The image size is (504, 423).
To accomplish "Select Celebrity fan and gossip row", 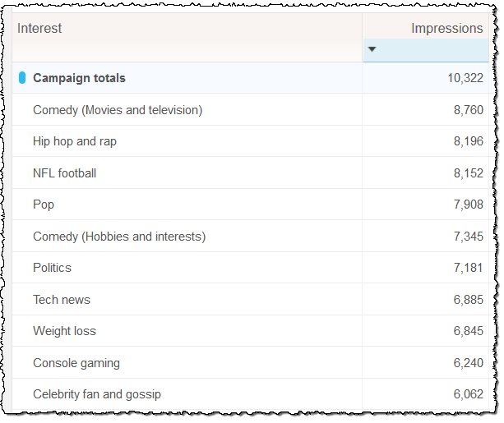I will pos(97,394).
